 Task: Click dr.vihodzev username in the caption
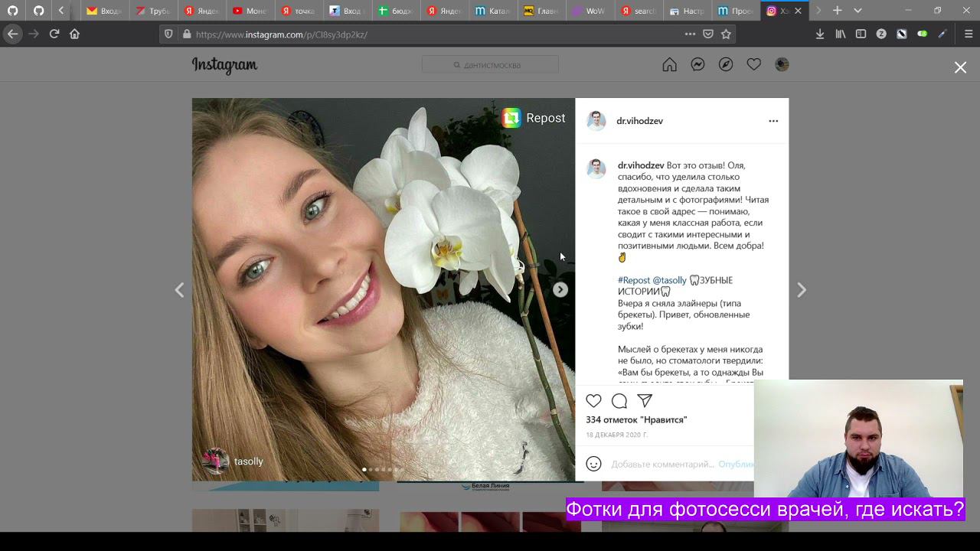[641, 165]
